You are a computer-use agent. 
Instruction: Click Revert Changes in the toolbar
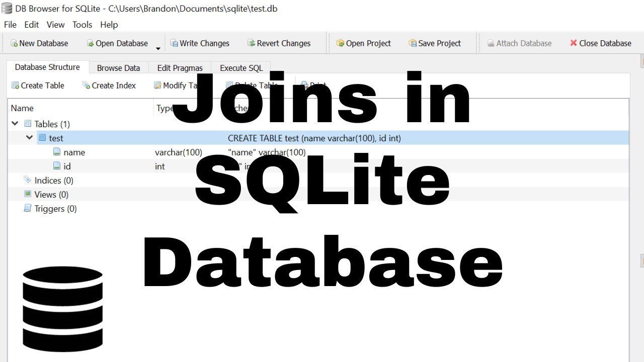(x=279, y=43)
